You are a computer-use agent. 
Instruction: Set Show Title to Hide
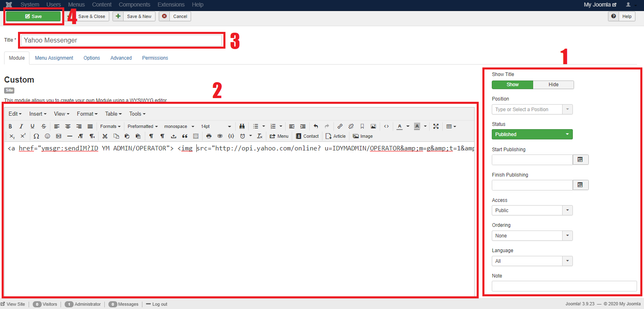[x=554, y=85]
